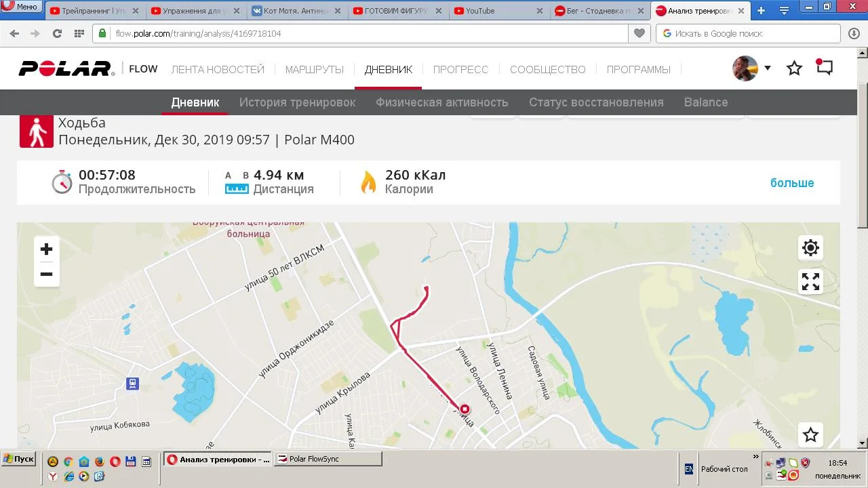Launch Opera from quick launch
This screenshot has width=868, height=488.
click(x=115, y=462)
